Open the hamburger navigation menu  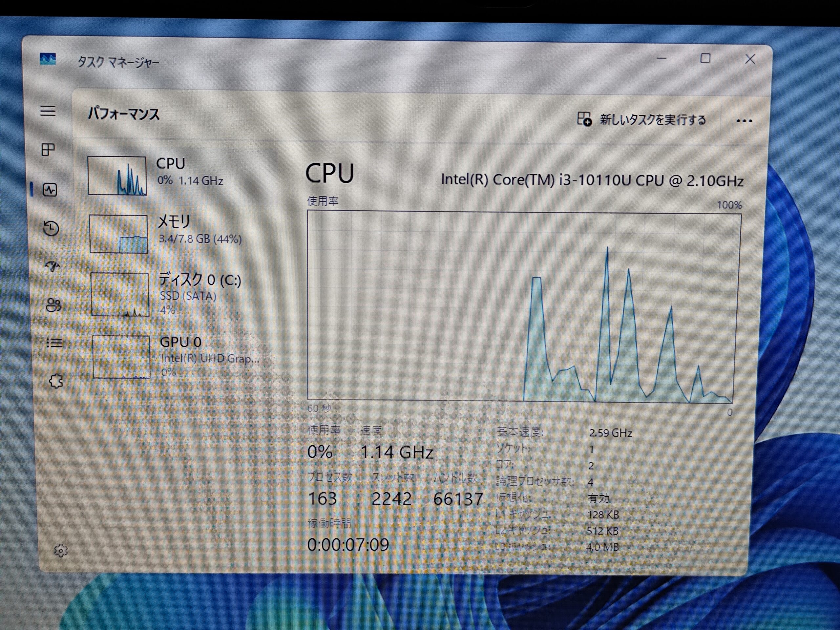coord(48,111)
